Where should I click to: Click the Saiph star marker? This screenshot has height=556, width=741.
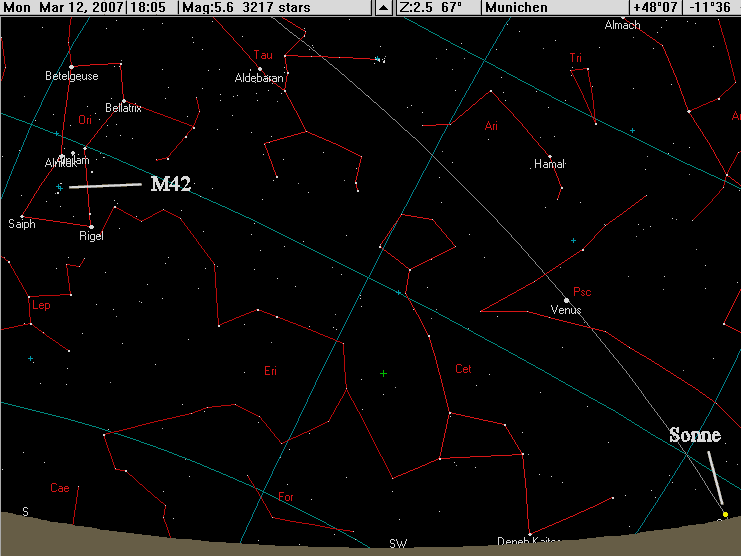tap(22, 216)
